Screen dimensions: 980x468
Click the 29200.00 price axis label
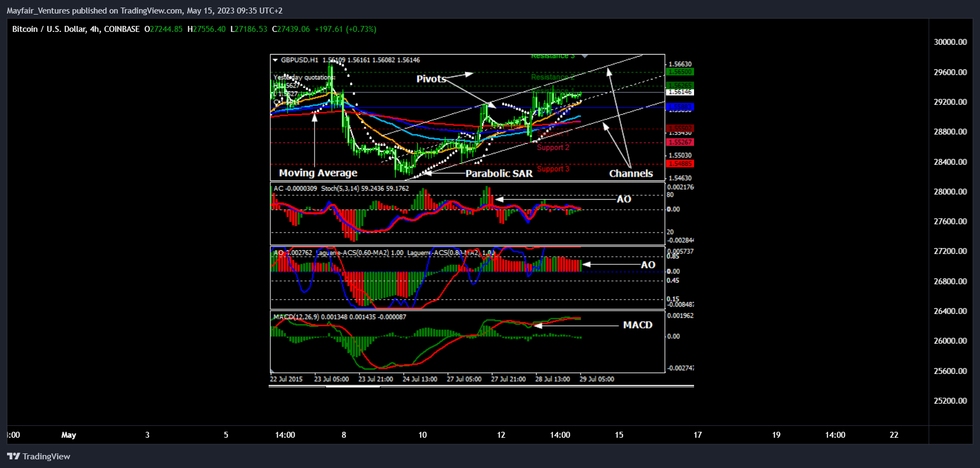coord(950,102)
